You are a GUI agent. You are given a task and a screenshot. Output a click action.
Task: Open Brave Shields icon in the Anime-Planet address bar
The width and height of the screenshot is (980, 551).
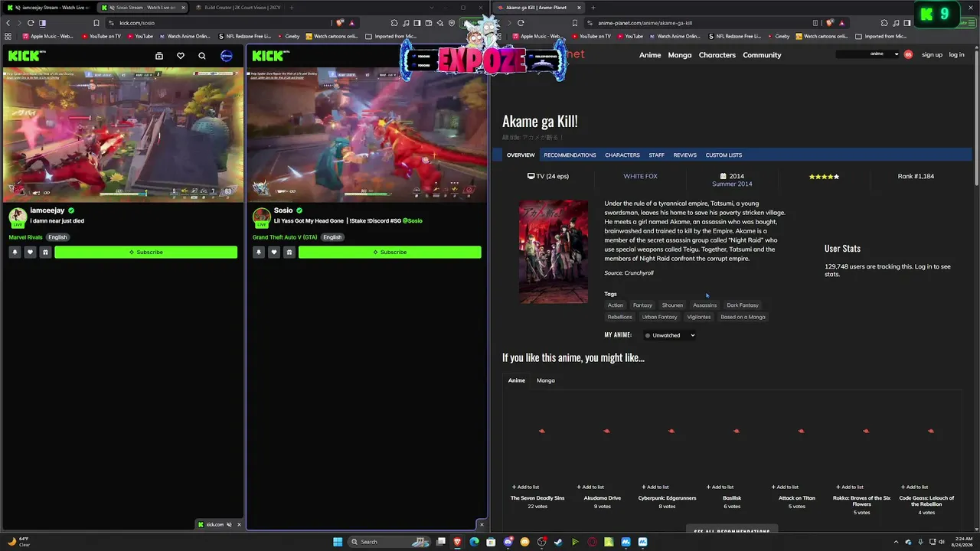[x=830, y=23]
